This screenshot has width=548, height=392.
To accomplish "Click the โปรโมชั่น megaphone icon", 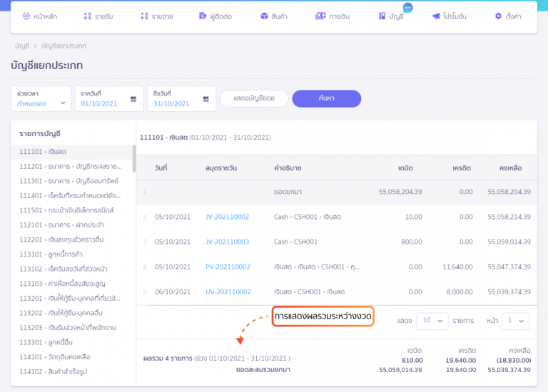I will [x=436, y=16].
